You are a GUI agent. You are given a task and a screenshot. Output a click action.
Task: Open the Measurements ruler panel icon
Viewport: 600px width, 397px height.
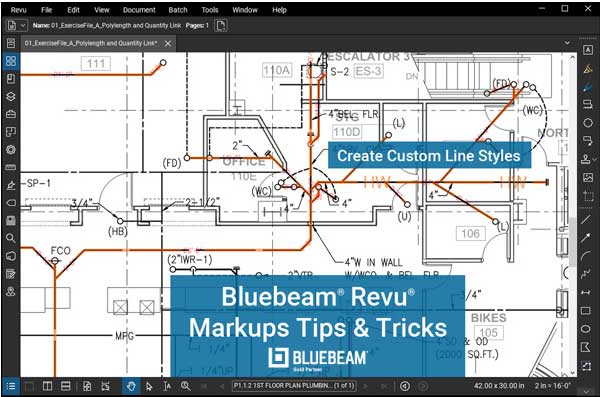11,167
